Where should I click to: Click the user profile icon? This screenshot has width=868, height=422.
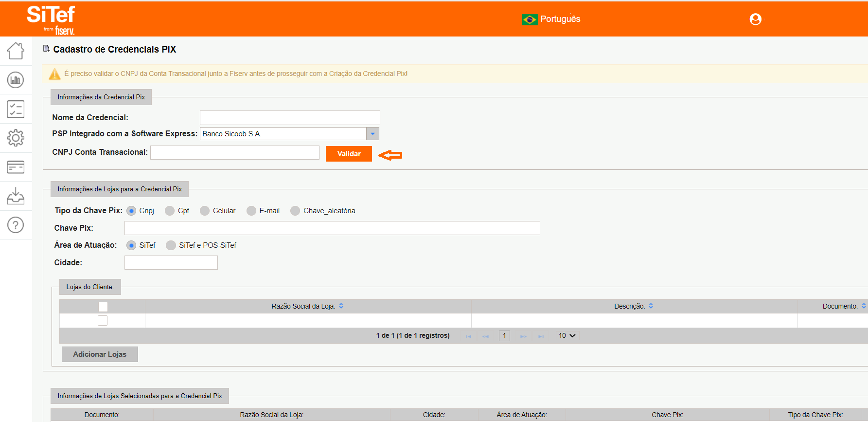[x=755, y=19]
